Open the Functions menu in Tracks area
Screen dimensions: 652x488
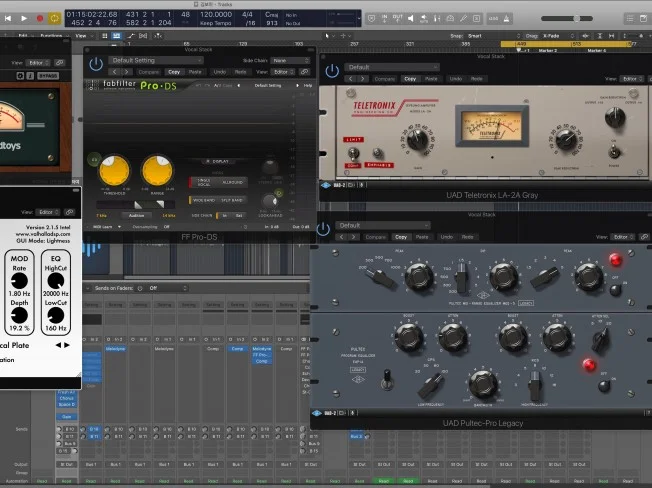click(x=51, y=36)
